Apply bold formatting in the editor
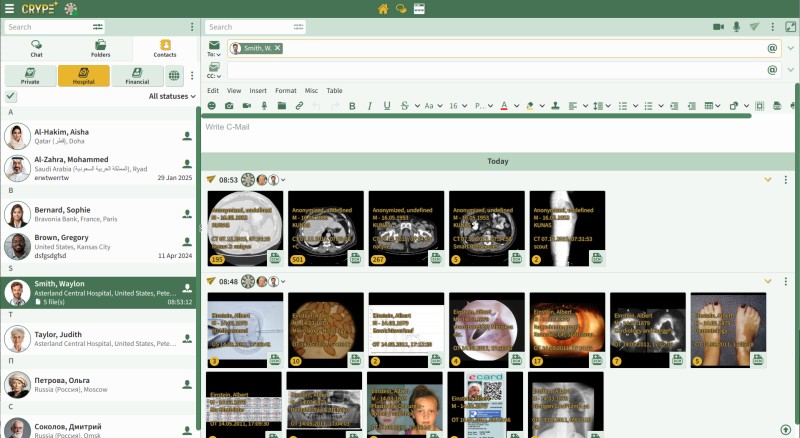Image resolution: width=800 pixels, height=438 pixels. (x=352, y=106)
